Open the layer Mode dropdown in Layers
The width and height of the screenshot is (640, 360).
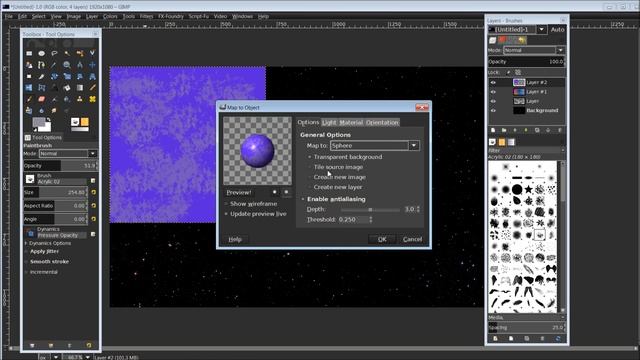(534, 50)
